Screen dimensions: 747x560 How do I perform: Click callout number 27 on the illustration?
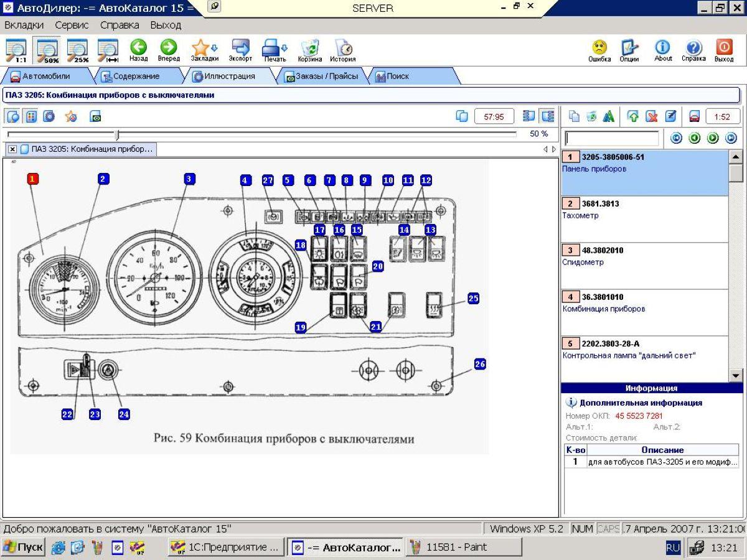268,180
